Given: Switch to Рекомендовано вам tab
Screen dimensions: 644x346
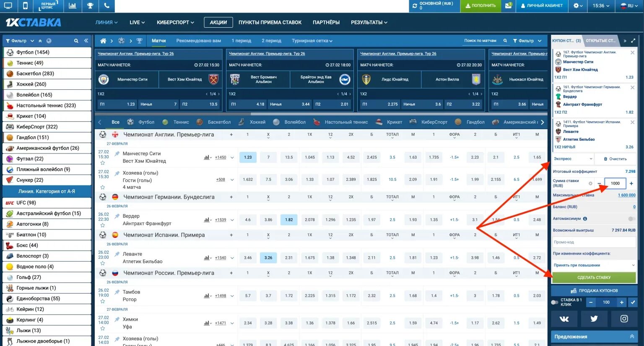Looking at the screenshot, I should tap(198, 41).
